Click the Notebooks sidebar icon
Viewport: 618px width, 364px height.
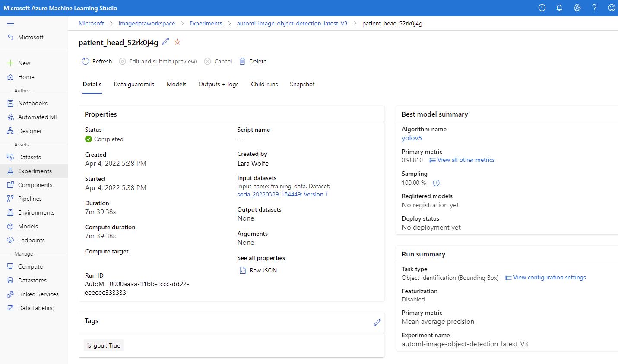tap(10, 103)
